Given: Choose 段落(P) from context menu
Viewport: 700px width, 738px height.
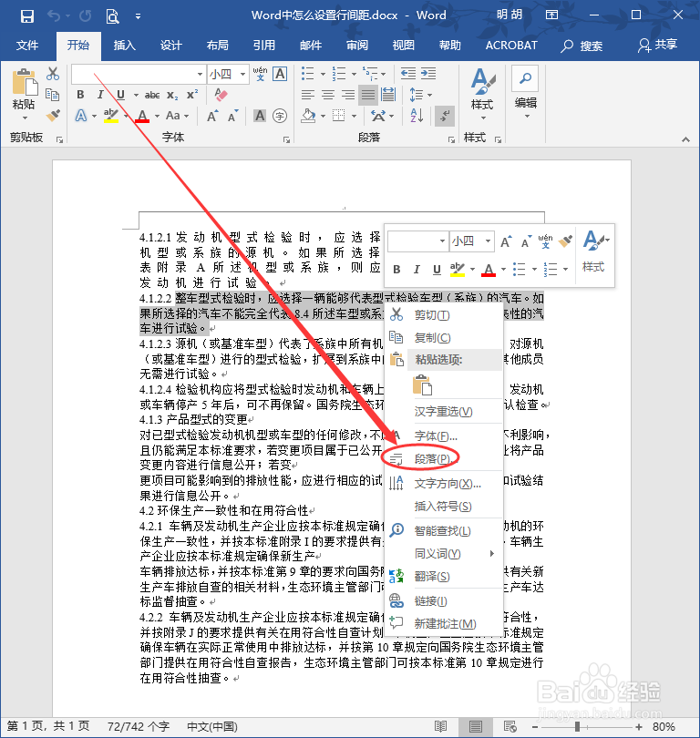Looking at the screenshot, I should (x=444, y=458).
